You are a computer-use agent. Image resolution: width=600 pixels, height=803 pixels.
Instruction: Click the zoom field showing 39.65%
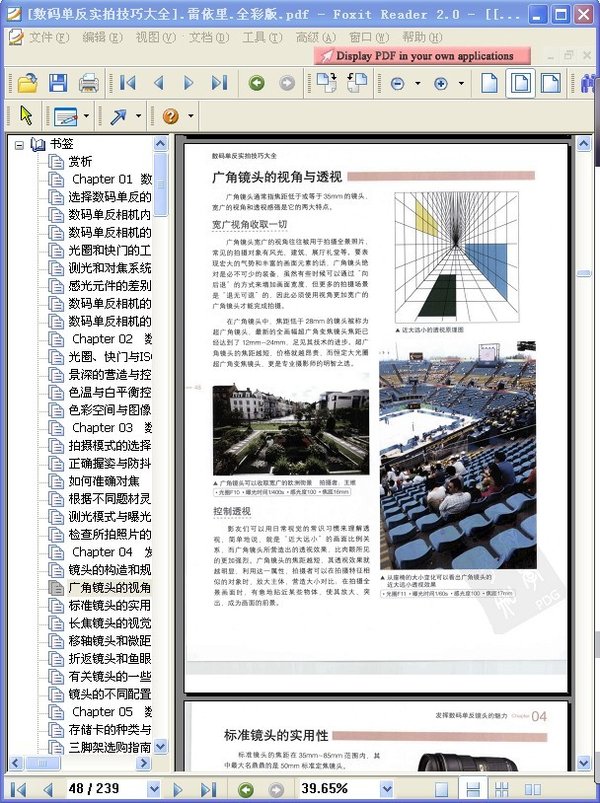click(x=339, y=789)
